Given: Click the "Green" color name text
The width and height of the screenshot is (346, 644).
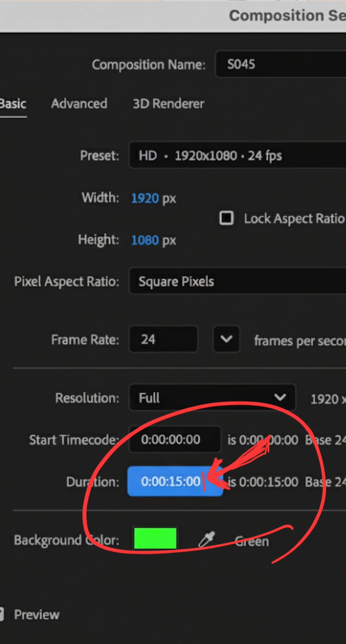Looking at the screenshot, I should [x=252, y=541].
